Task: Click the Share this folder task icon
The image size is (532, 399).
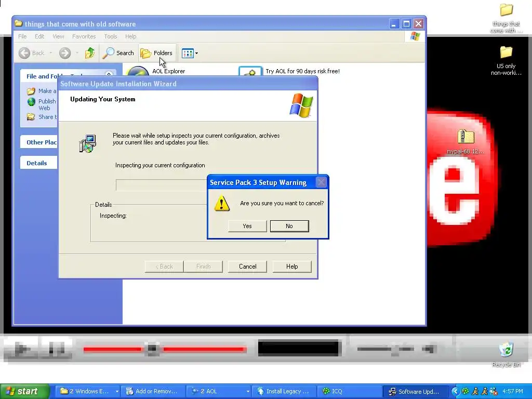Action: (31, 117)
